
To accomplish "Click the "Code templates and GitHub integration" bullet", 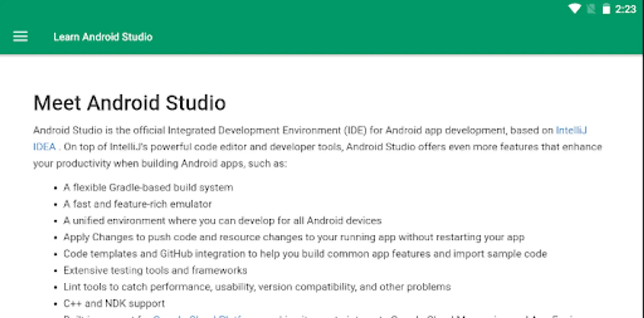I will (305, 254).
